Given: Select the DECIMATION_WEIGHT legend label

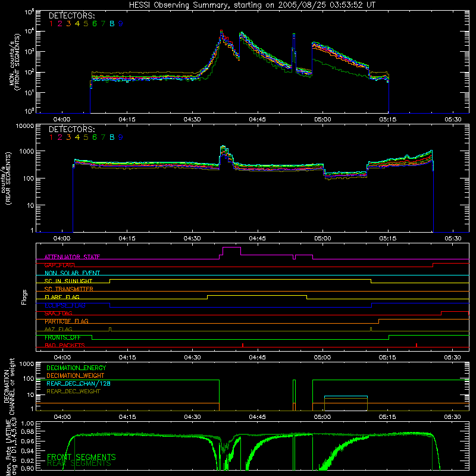Looking at the screenshot, I should point(76,375).
